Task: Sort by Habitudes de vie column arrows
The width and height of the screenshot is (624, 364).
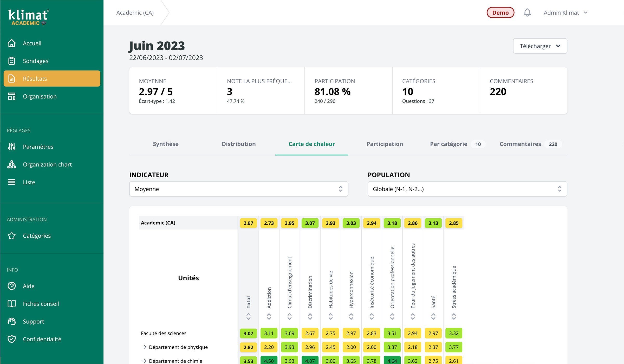Action: [x=331, y=316]
